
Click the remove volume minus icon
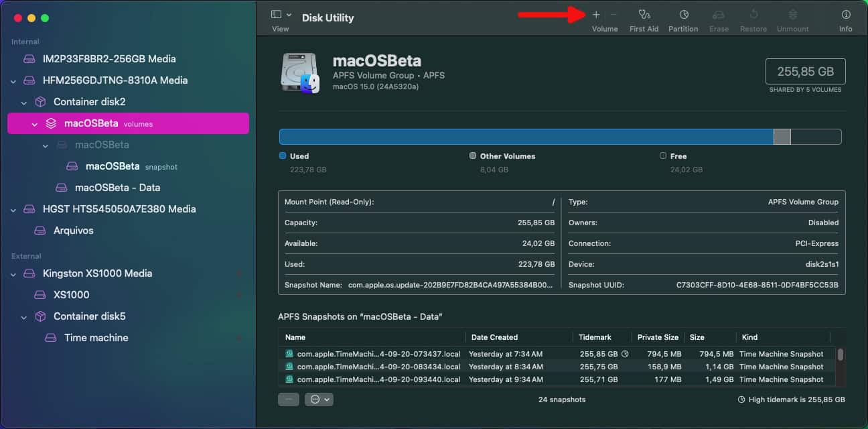tap(613, 15)
